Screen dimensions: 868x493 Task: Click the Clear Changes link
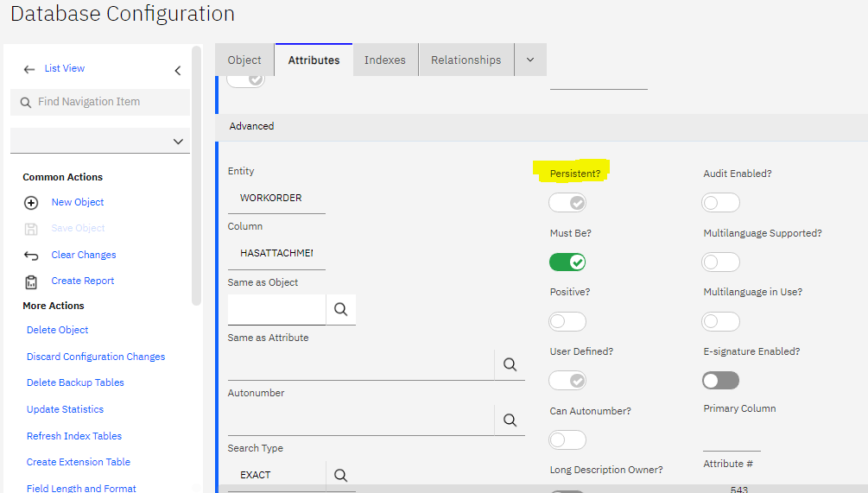(x=84, y=255)
